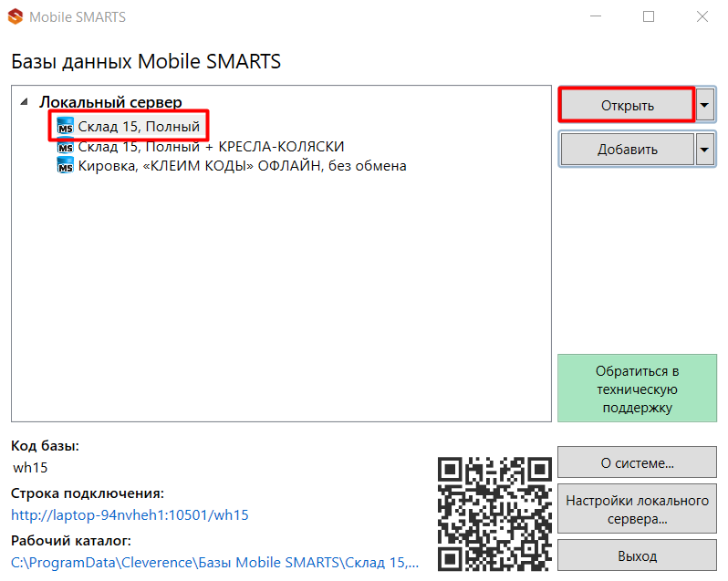Image resolution: width=728 pixels, height=581 pixels.
Task: Maximize the Mobile SMARTS window
Action: (x=649, y=16)
